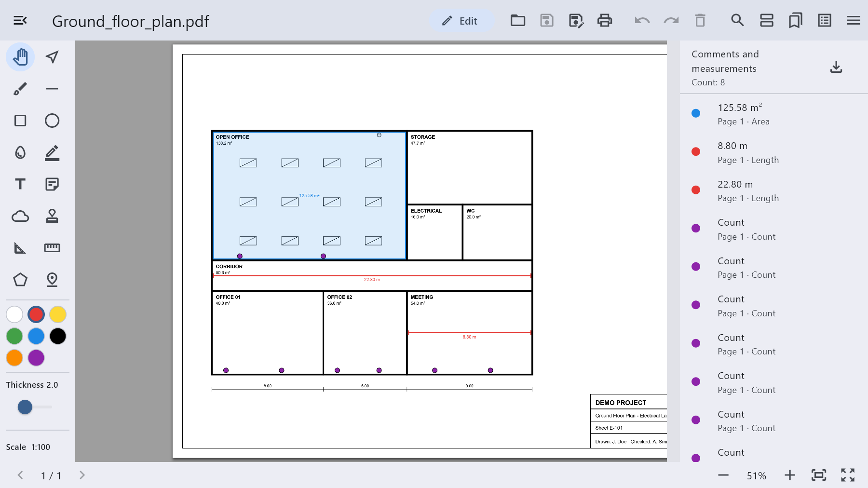This screenshot has height=488, width=868.
Task: Enter fullscreen mode
Action: click(848, 475)
